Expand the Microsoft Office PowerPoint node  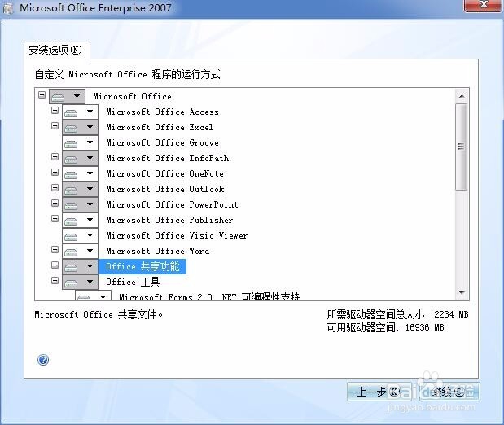click(55, 204)
